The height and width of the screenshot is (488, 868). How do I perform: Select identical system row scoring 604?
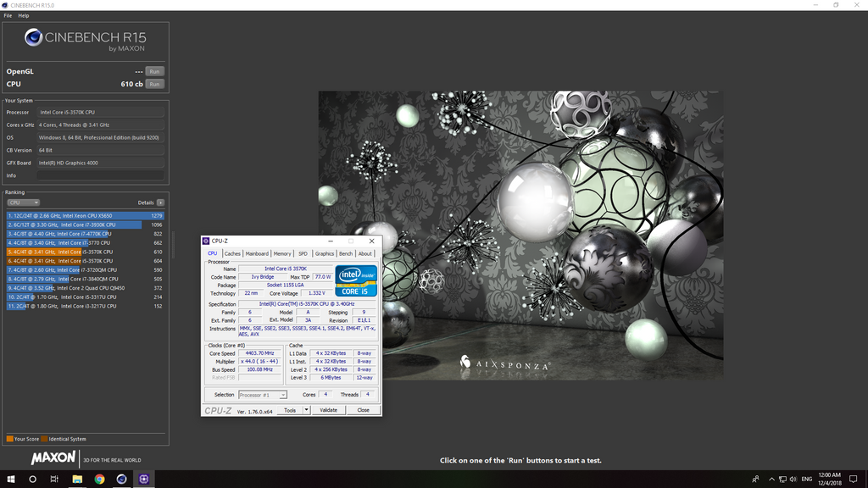click(86, 261)
